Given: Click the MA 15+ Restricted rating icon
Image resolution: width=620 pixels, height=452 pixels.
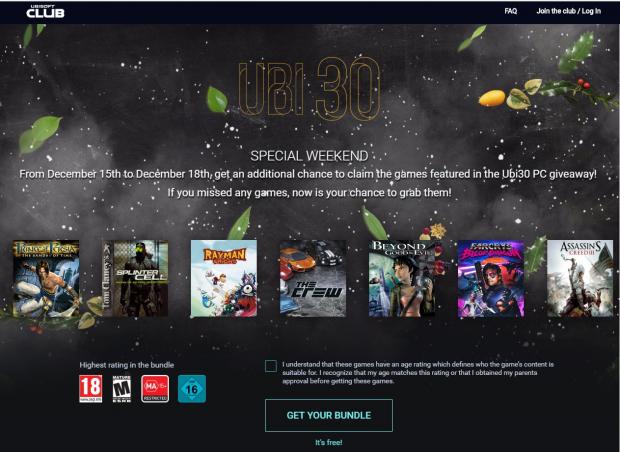Looking at the screenshot, I should 155,389.
